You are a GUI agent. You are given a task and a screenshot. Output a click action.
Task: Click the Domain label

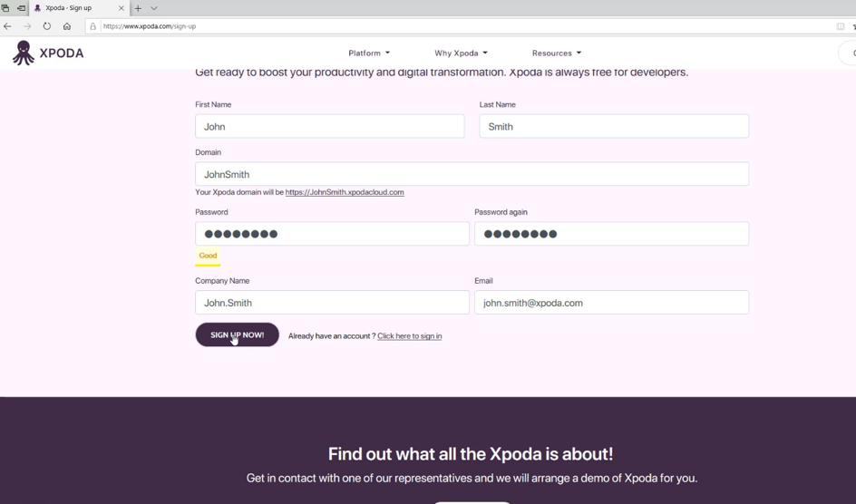pyautogui.click(x=208, y=152)
